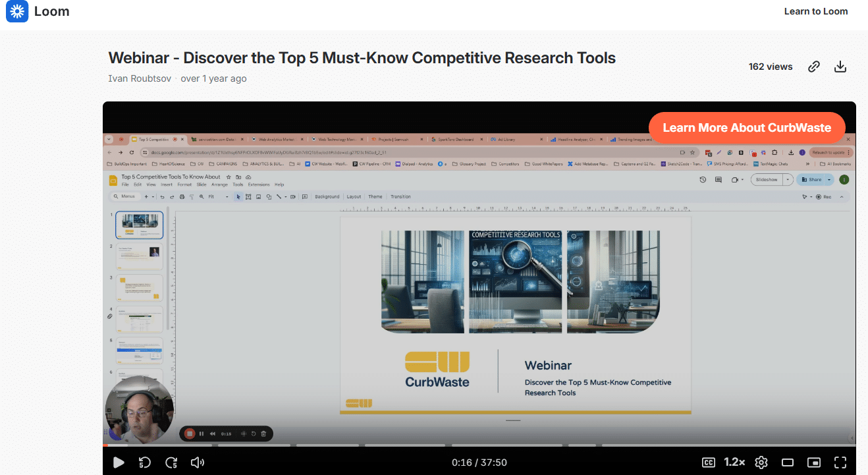Screen dimensions: 868x475
Task: Click Learn More About CurbWaste button
Action: 746,128
